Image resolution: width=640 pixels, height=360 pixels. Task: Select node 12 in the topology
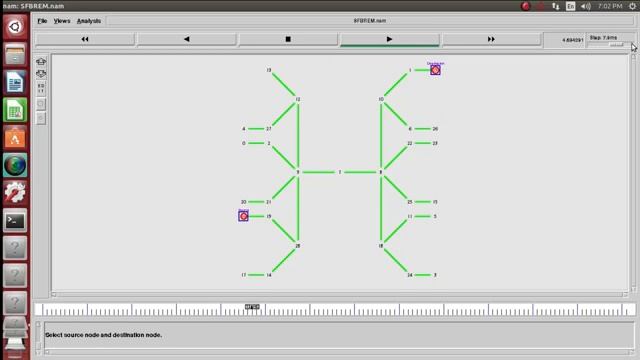click(x=298, y=99)
